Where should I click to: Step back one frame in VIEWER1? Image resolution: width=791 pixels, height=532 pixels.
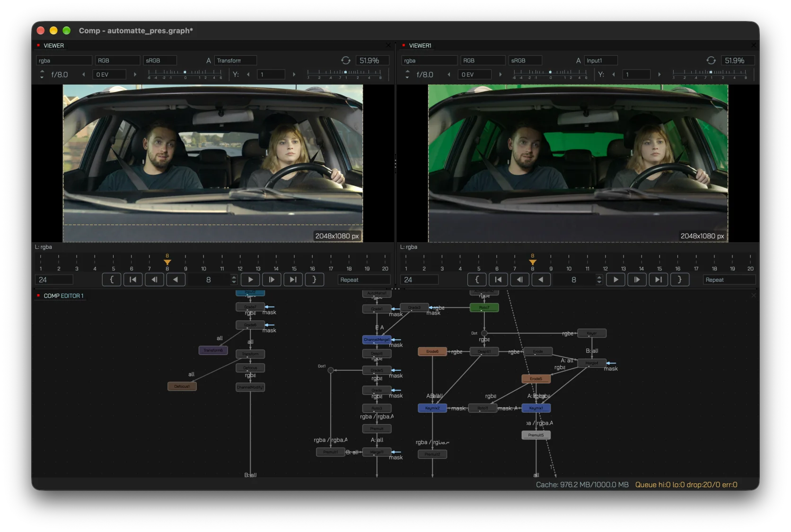tap(519, 279)
